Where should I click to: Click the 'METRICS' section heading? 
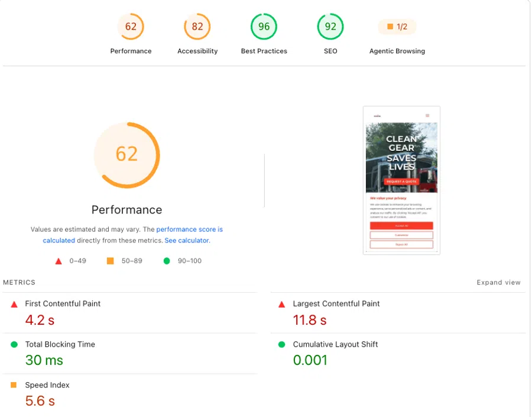coord(19,283)
